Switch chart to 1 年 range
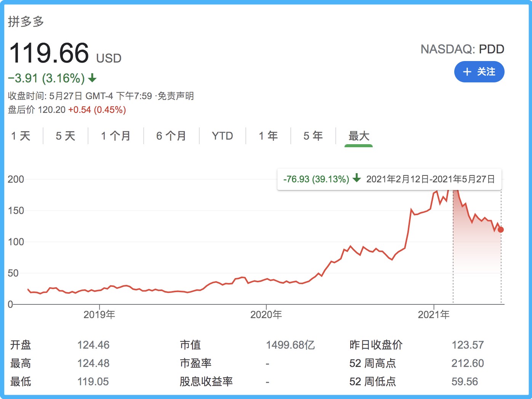Screen dimensions: 532x399 (x=268, y=136)
